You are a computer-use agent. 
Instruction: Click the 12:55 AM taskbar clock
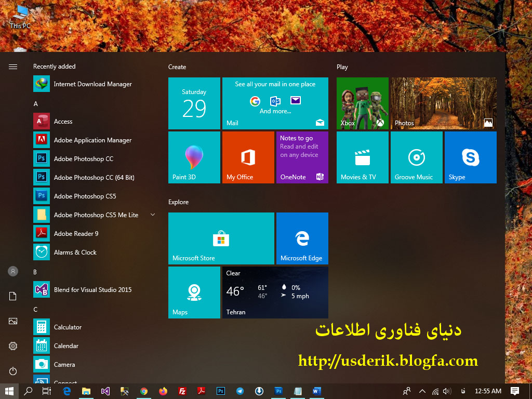488,391
